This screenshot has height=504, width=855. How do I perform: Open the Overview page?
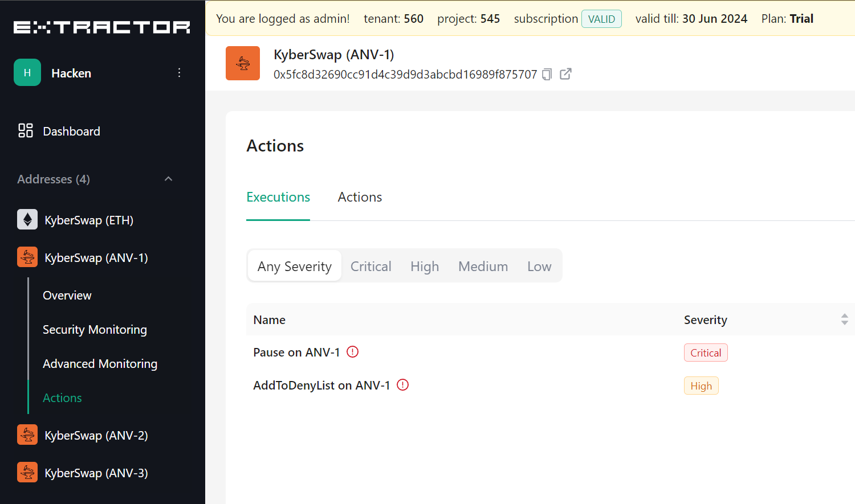click(67, 295)
